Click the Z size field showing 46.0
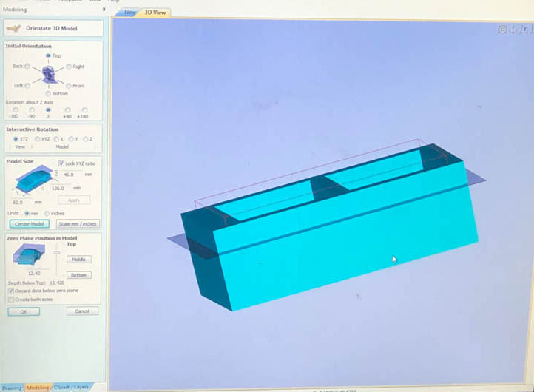534x392 pixels. [71, 175]
